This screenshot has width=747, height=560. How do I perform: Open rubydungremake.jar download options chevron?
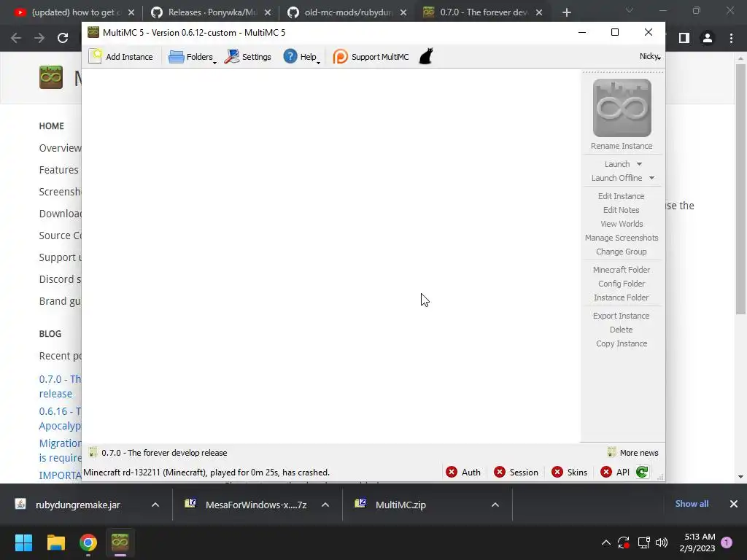(155, 505)
